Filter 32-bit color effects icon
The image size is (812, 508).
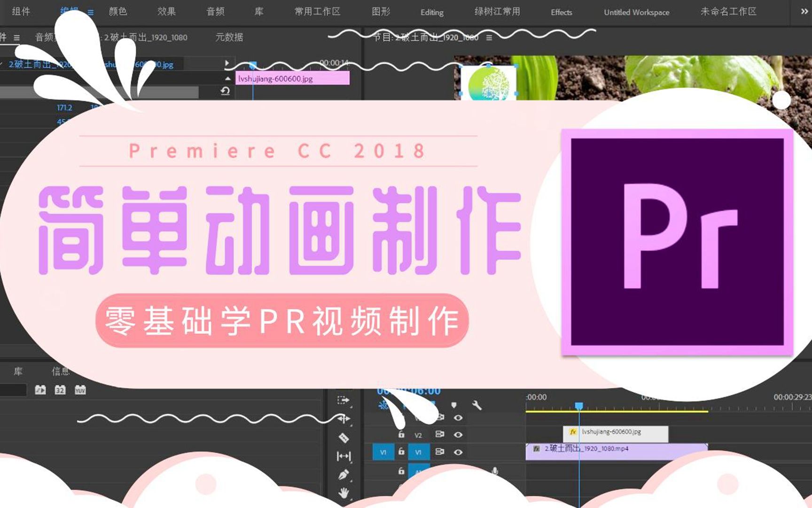click(x=60, y=390)
